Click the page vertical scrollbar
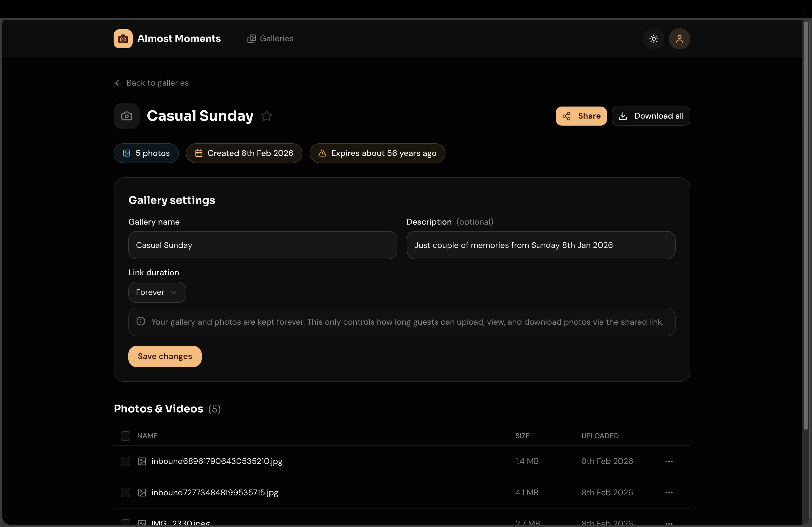The image size is (812, 527). point(806,225)
